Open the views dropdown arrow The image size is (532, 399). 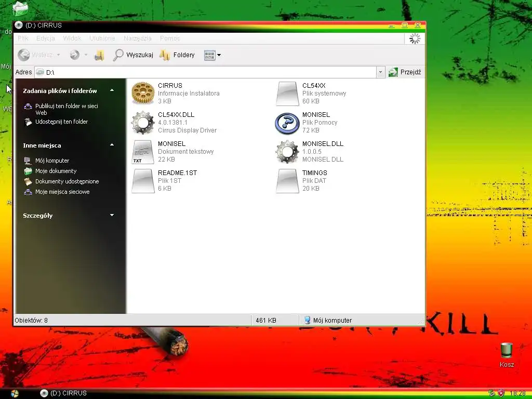click(x=219, y=55)
